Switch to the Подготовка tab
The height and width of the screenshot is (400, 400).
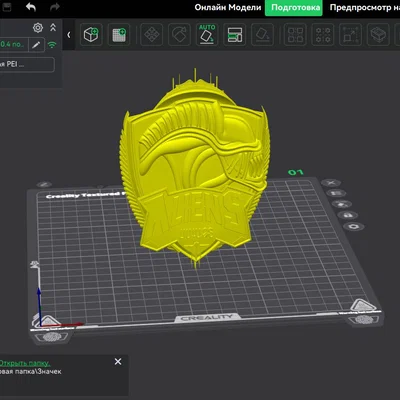click(294, 8)
